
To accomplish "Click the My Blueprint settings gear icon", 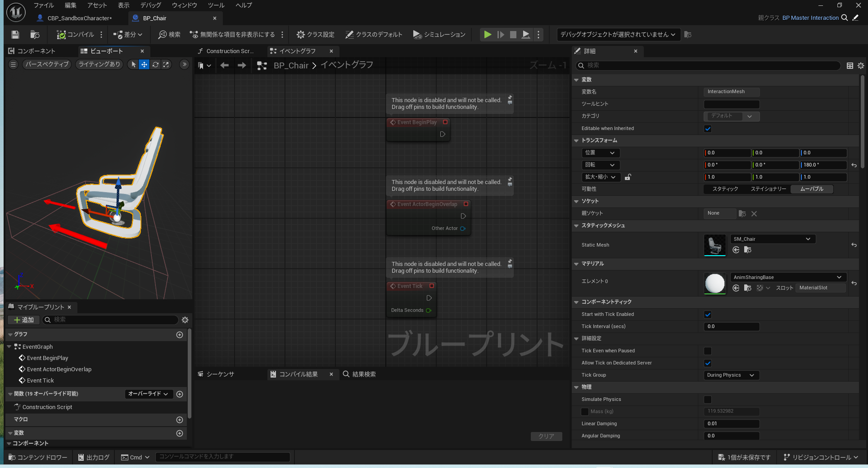I will coord(185,320).
